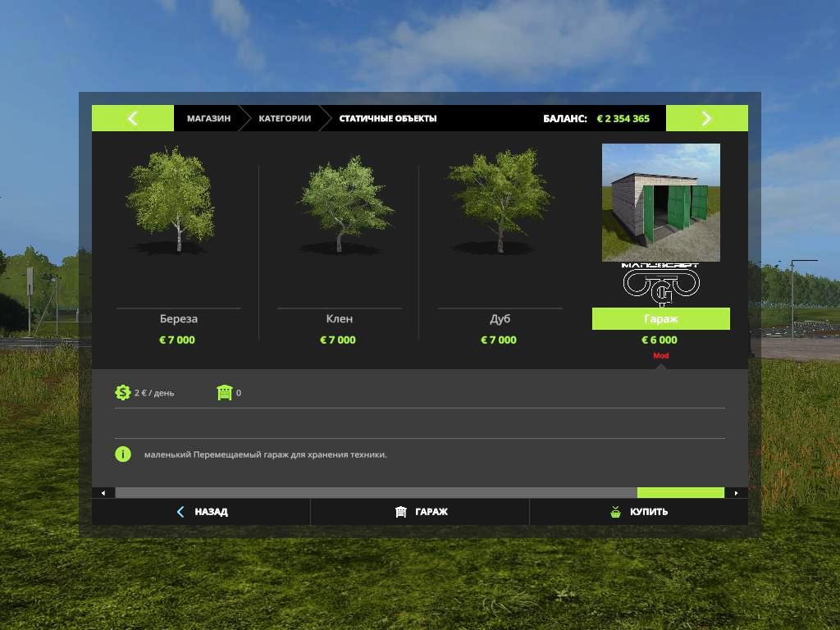
Task: Click the green storage count icon
Action: (225, 393)
